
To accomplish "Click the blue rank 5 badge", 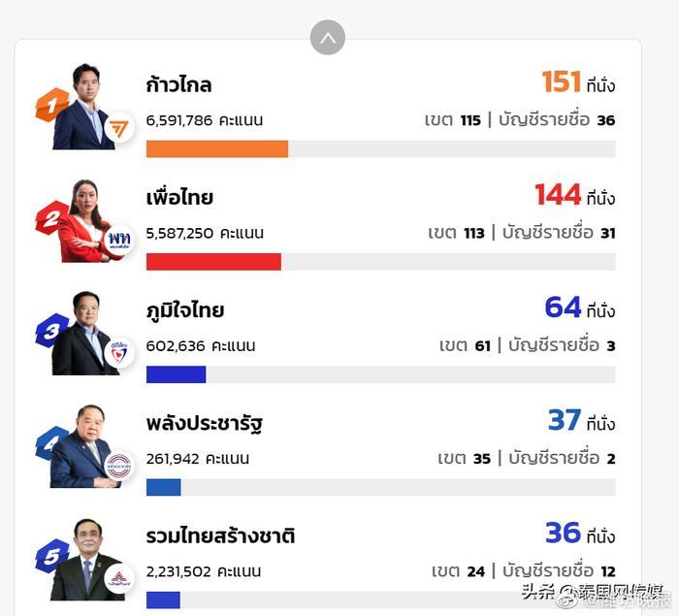I will (x=50, y=555).
